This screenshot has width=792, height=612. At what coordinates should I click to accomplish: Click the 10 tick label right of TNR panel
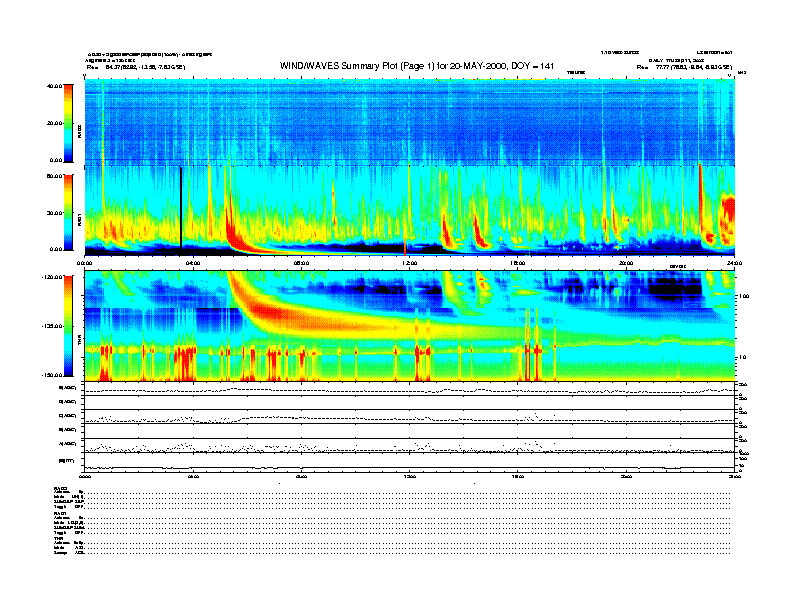(x=743, y=357)
